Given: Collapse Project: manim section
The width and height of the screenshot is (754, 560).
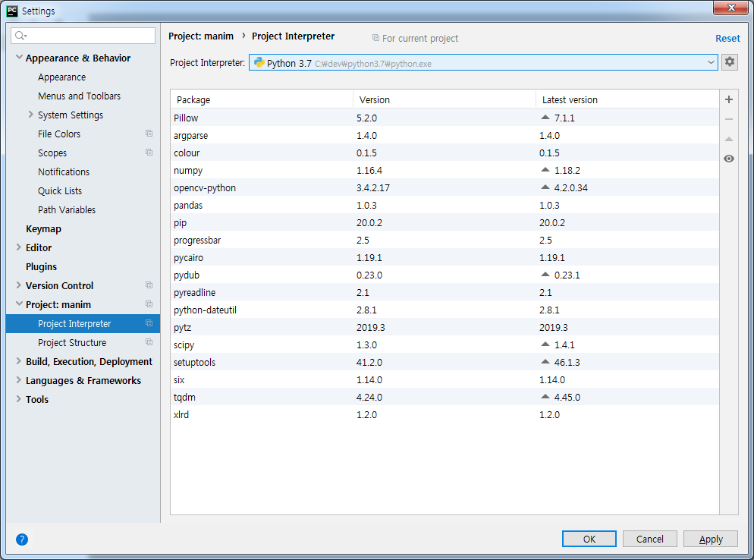Looking at the screenshot, I should coord(19,304).
